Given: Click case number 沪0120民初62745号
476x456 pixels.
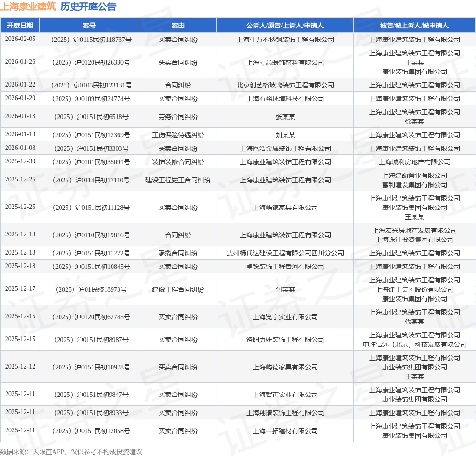Looking at the screenshot, I should pos(91,317).
